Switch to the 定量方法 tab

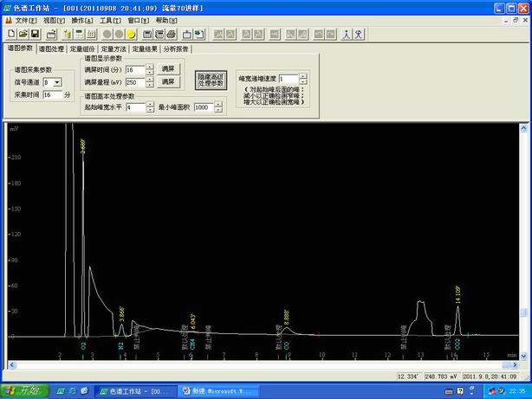114,49
